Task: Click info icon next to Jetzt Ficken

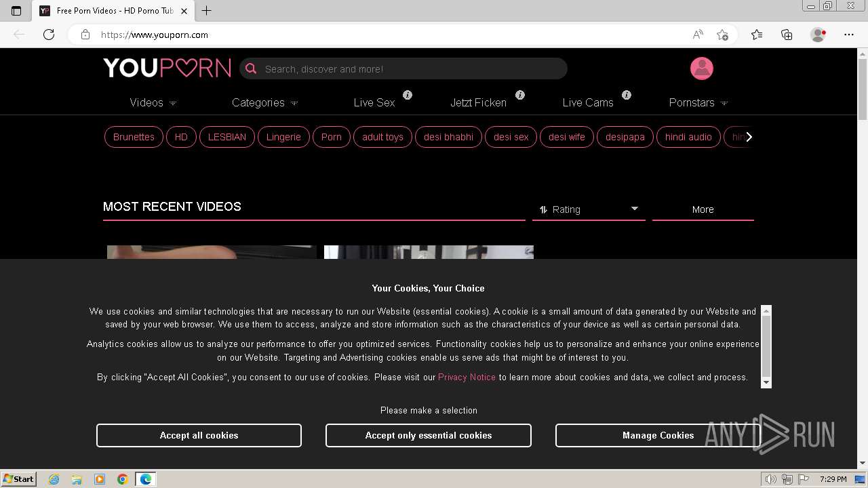Action: click(x=520, y=95)
